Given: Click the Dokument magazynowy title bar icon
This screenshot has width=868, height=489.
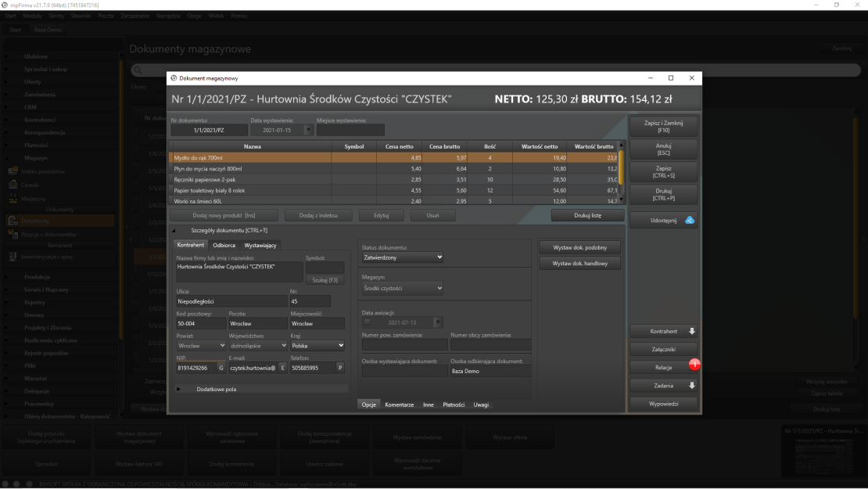Looking at the screenshot, I should tap(174, 78).
